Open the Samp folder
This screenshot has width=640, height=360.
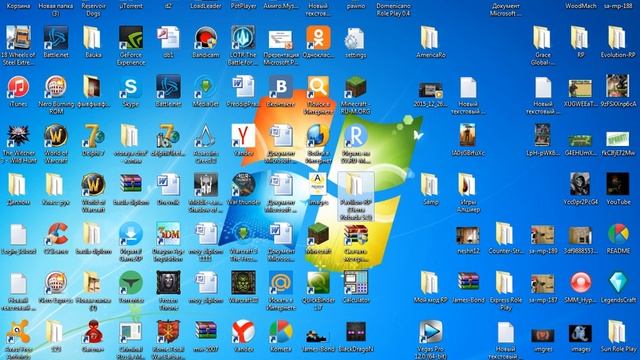(430, 186)
